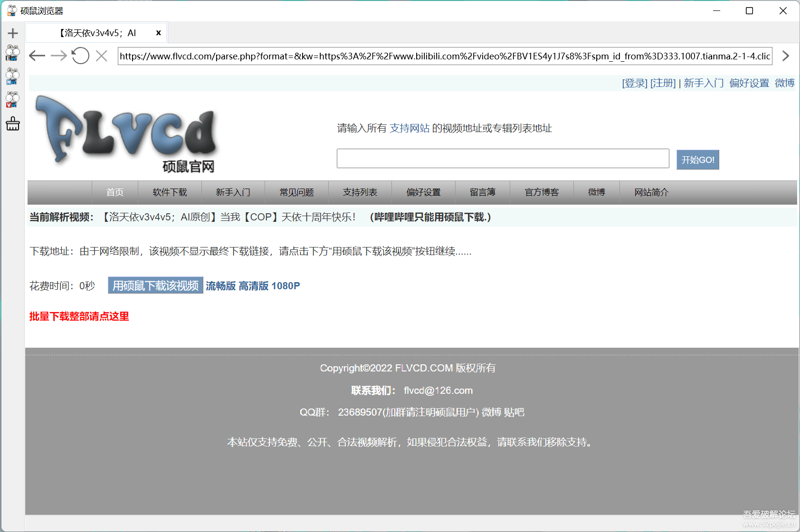Open the footer 微博 link
The image size is (800, 532).
coord(492,412)
